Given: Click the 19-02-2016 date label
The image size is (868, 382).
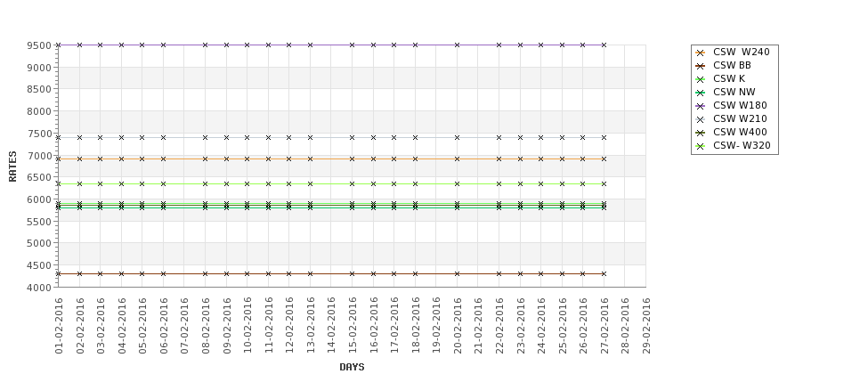Looking at the screenshot, I should tap(437, 326).
